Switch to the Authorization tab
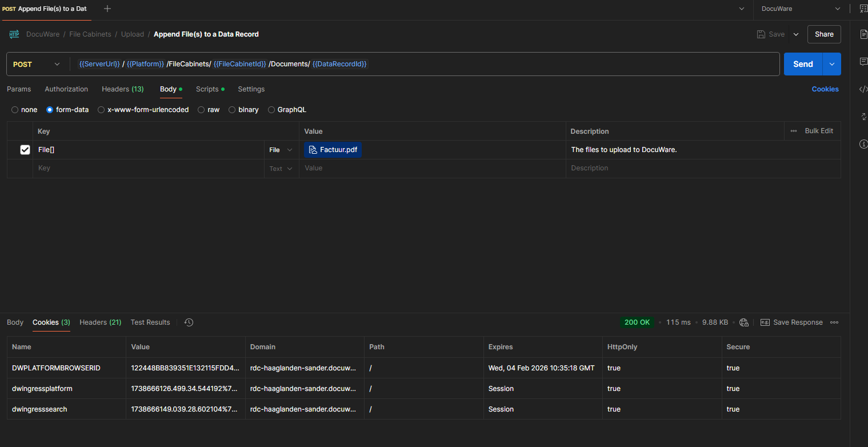The width and height of the screenshot is (868, 447). click(x=66, y=89)
